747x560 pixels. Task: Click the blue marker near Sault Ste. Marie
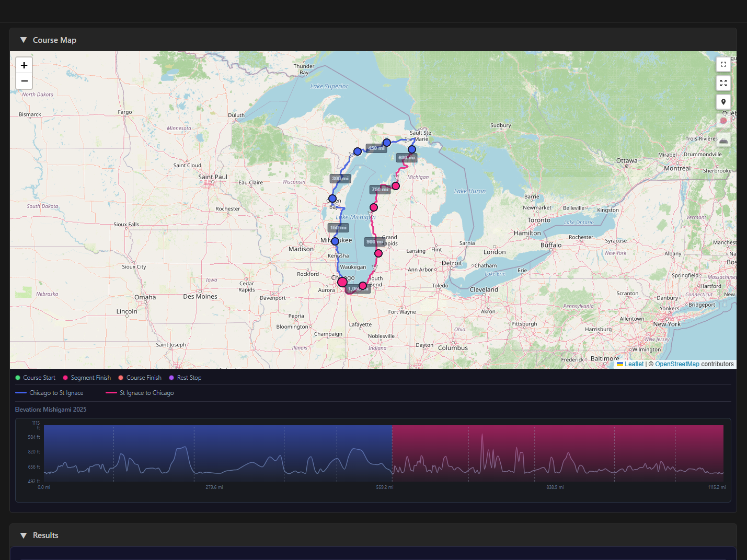pos(412,149)
